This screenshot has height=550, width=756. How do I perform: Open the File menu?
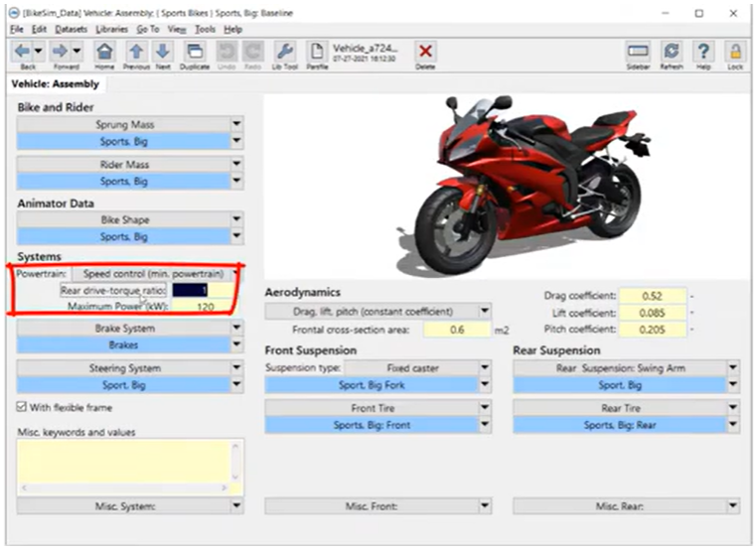17,30
